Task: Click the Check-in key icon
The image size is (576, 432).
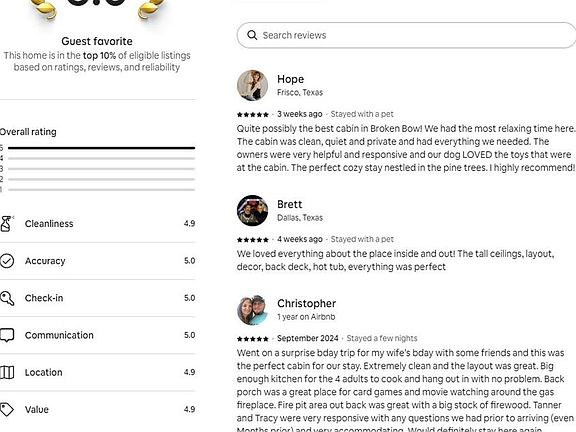Action: (x=7, y=298)
